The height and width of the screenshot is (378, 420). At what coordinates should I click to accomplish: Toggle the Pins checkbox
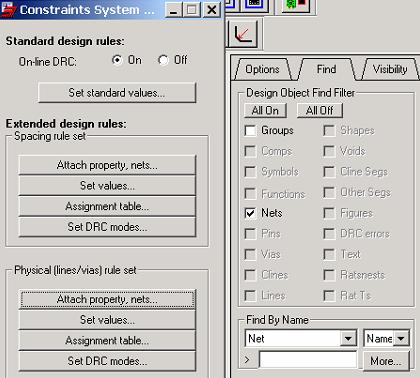(x=250, y=234)
